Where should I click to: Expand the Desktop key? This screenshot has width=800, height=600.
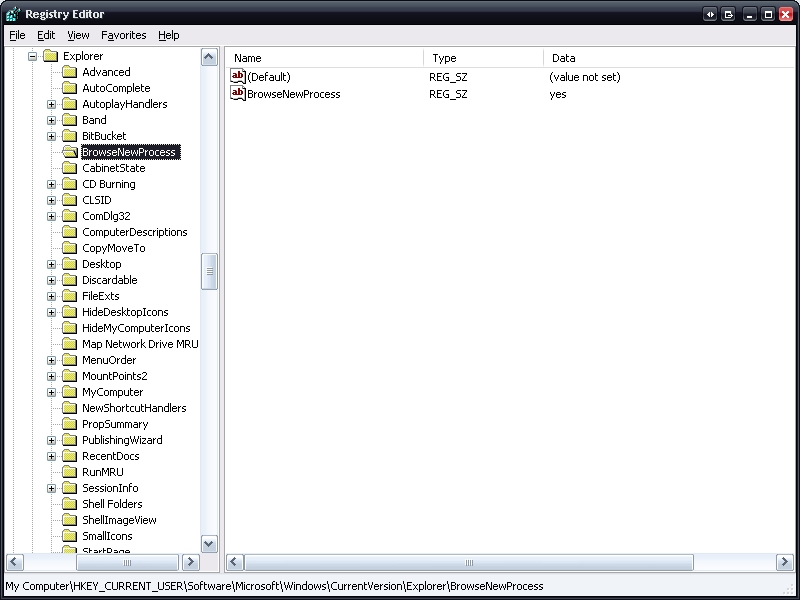point(52,264)
